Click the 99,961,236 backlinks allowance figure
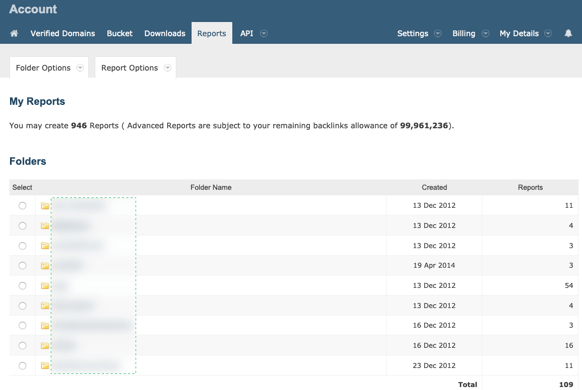The image size is (582, 390). pos(424,125)
